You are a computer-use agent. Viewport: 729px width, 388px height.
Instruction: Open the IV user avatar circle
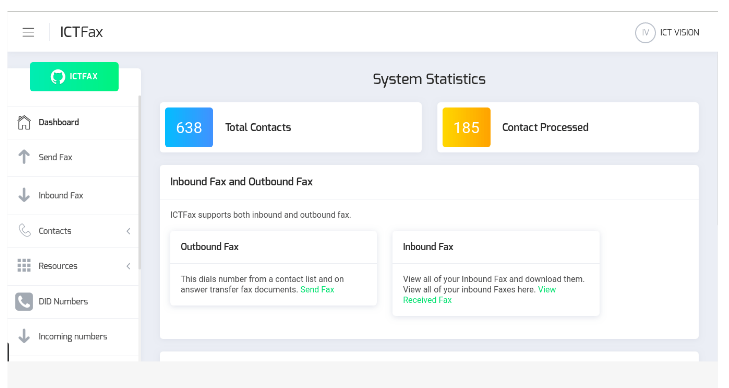pos(645,33)
